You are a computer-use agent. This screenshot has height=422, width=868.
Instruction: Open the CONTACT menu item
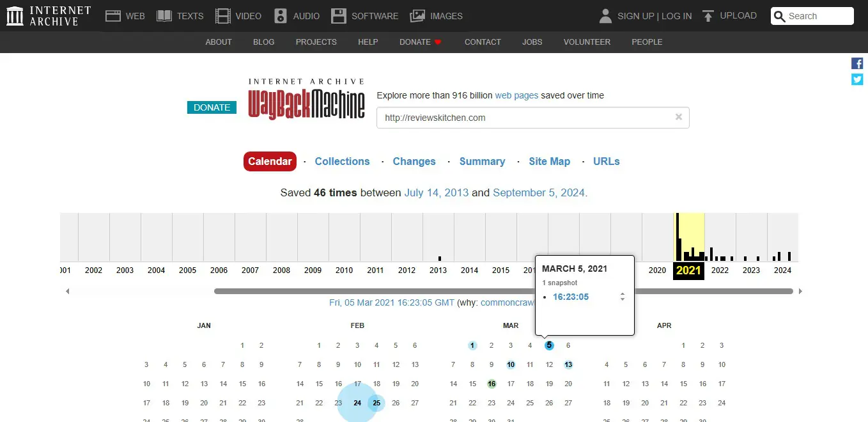click(x=483, y=42)
